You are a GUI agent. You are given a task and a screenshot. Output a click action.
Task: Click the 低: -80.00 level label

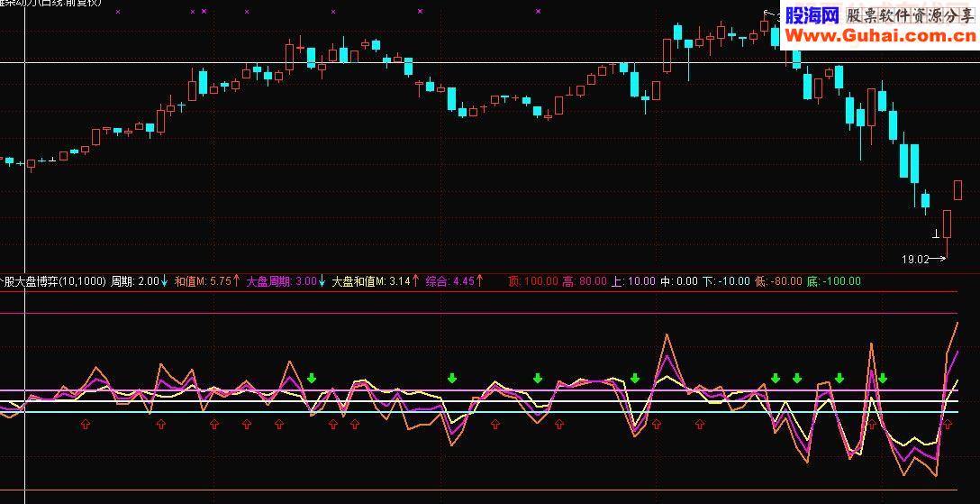778,281
